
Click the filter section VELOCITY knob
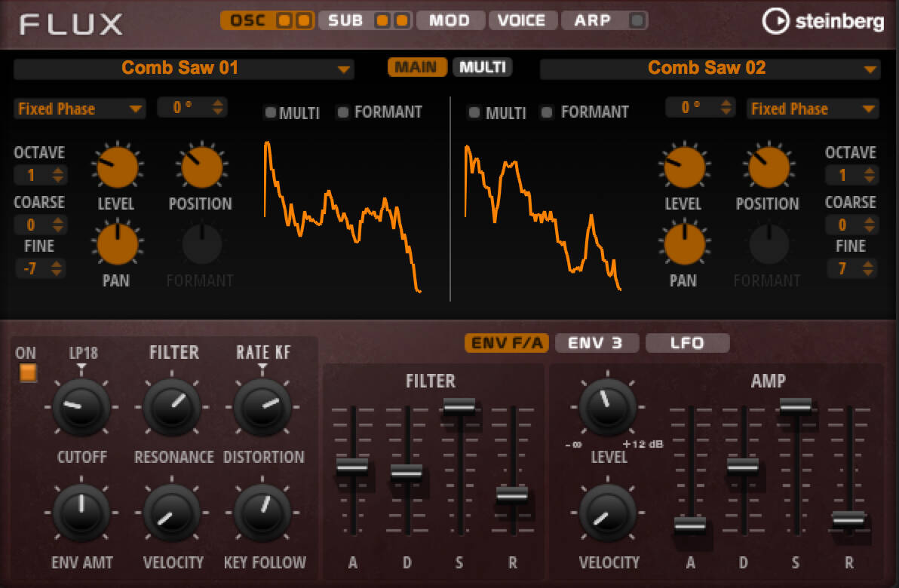(172, 513)
